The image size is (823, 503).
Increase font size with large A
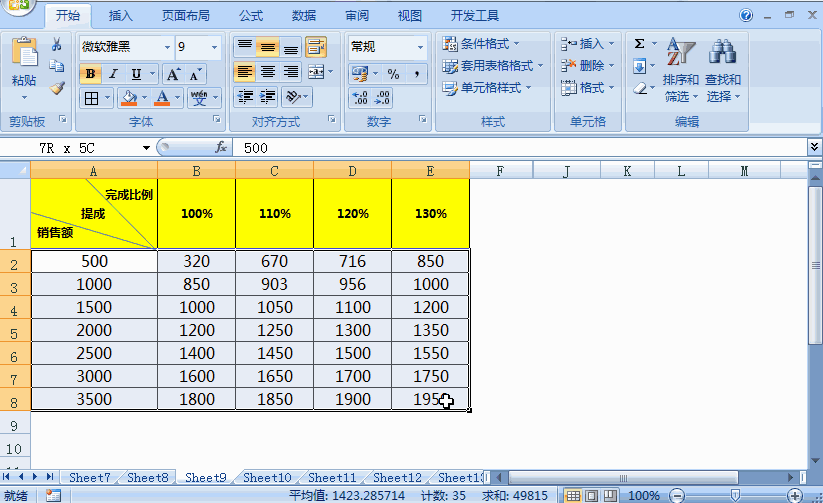(x=173, y=74)
